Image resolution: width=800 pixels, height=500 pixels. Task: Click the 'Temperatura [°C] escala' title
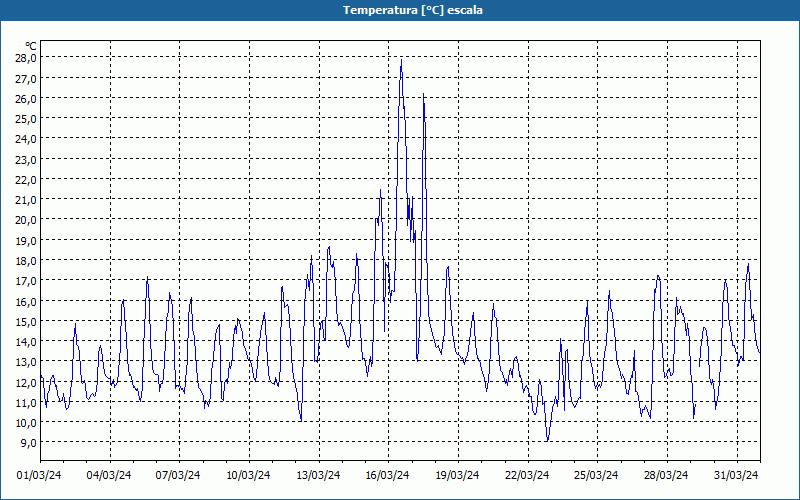413,10
